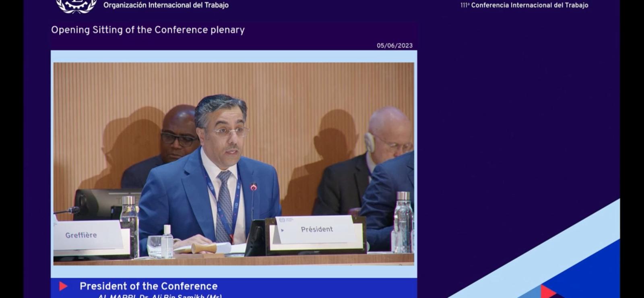Viewport: 644px width, 298px height.
Task: Click 'Organización Internacional del Trabajo' header text
Action: pos(166,5)
